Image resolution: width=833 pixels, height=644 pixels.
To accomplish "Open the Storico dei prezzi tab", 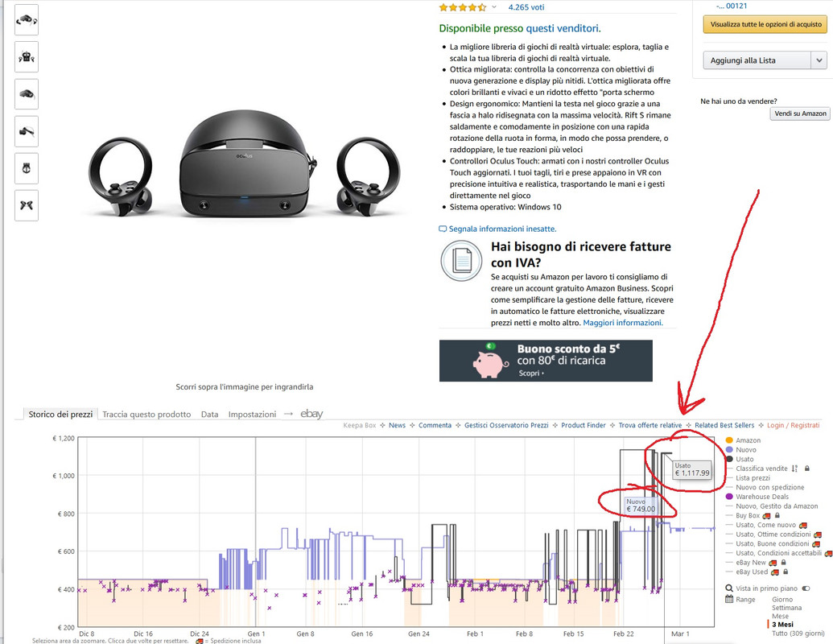I will [60, 414].
